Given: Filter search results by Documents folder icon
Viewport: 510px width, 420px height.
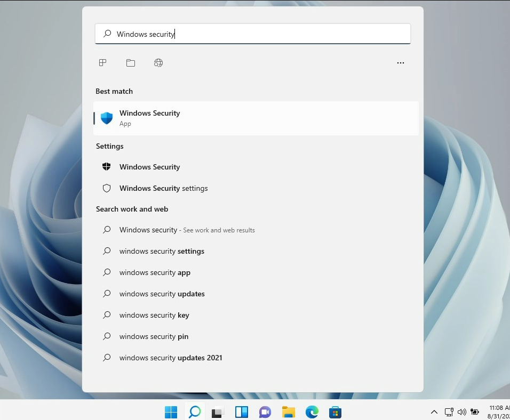Looking at the screenshot, I should 131,63.
